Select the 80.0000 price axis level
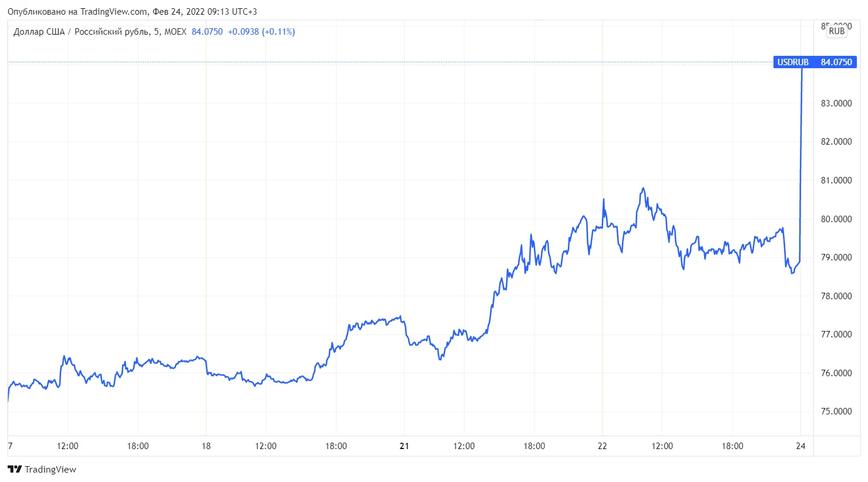Screen dimensions: 868x482 click(836, 219)
